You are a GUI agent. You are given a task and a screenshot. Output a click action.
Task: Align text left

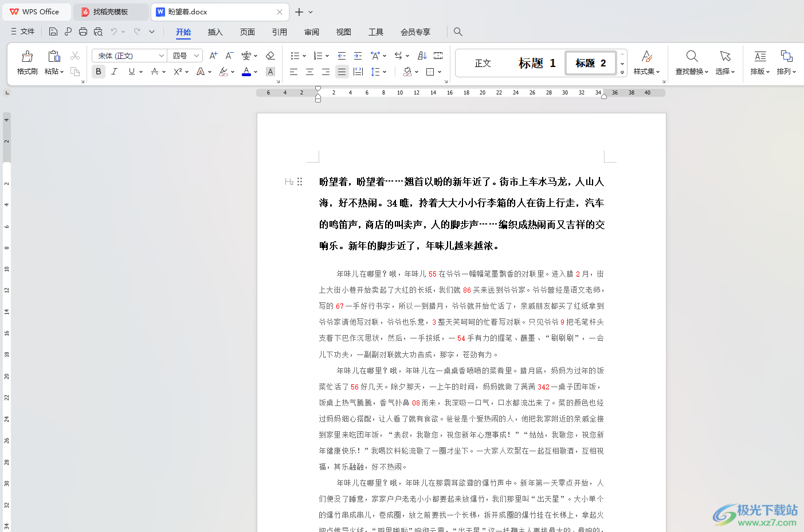point(293,72)
